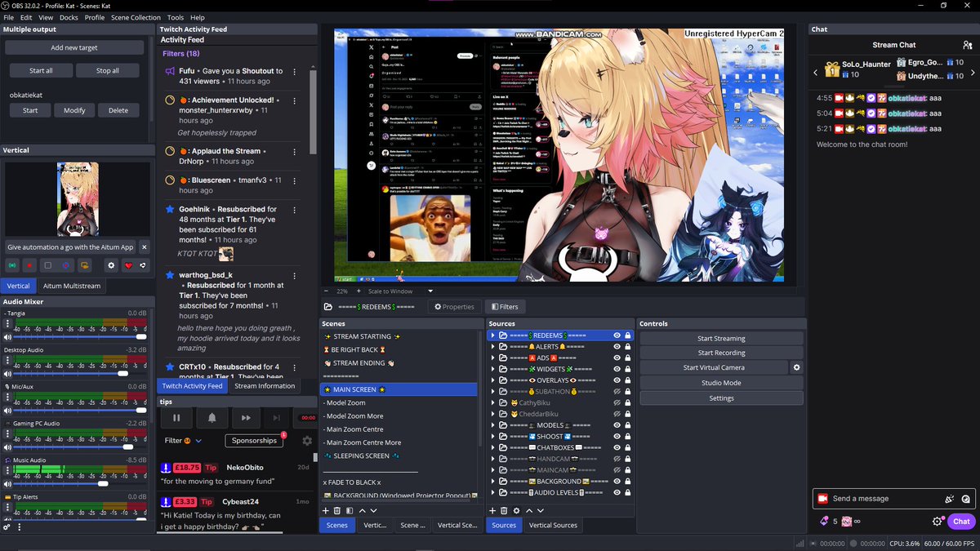This screenshot has width=980, height=551.
Task: Open the Scene Collection menu
Action: [136, 17]
